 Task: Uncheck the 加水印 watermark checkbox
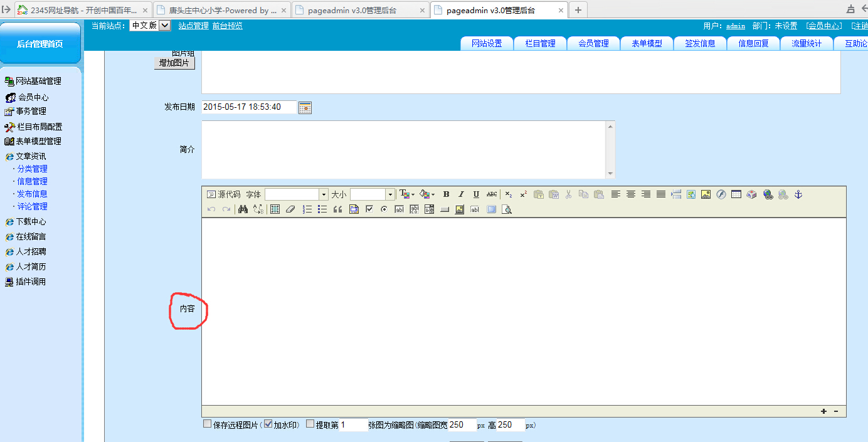268,424
